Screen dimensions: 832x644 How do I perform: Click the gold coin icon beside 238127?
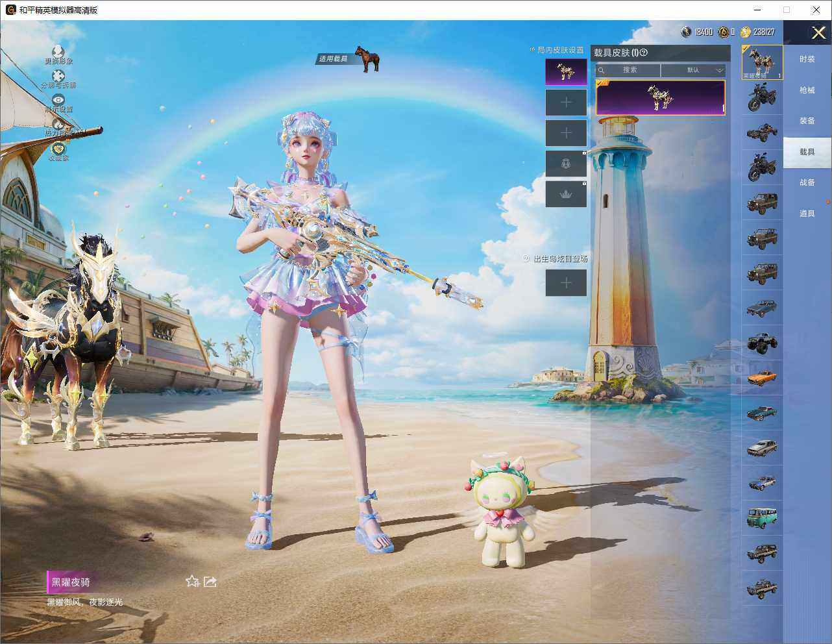click(746, 32)
